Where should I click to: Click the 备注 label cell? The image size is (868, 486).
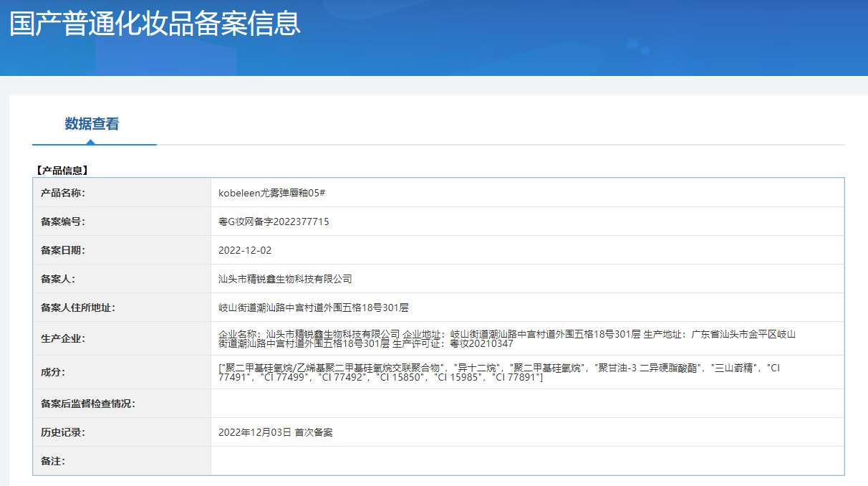click(x=122, y=460)
